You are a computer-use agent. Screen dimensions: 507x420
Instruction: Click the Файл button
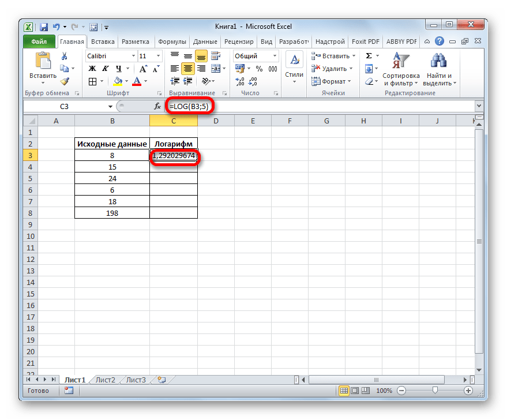click(x=39, y=42)
